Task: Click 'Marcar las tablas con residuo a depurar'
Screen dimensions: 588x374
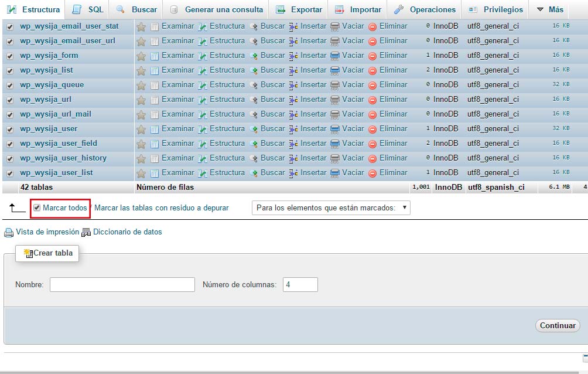Action: point(161,208)
